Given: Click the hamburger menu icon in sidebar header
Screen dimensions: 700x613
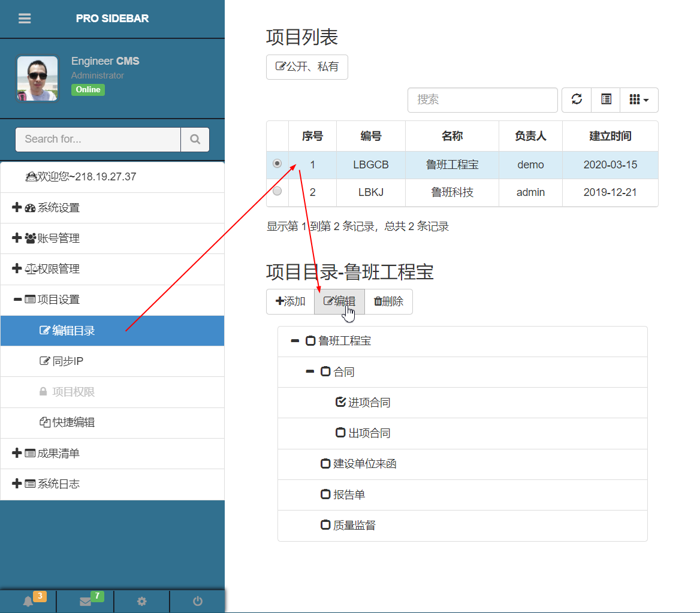Looking at the screenshot, I should point(25,19).
